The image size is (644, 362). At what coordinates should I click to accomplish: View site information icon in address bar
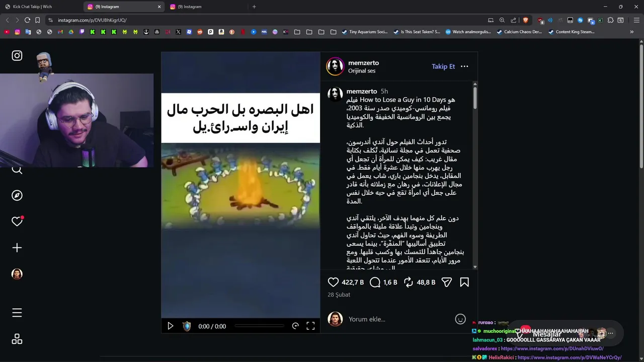click(50, 20)
